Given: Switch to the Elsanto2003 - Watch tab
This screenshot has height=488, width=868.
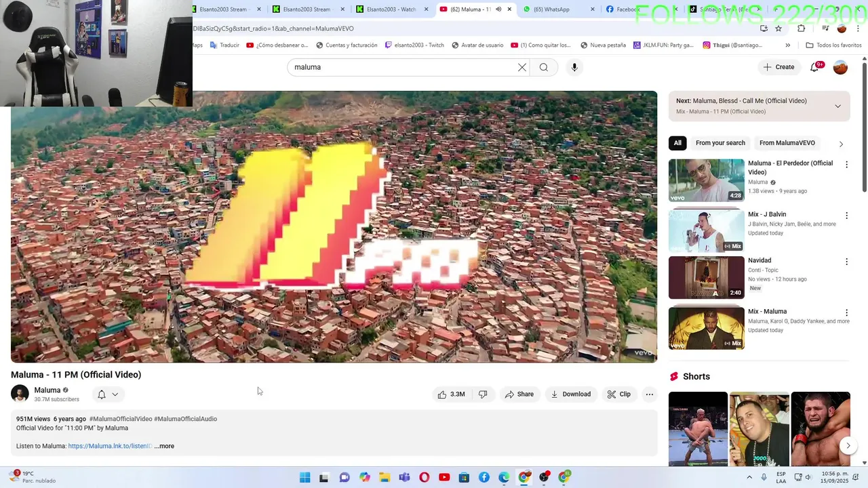Looking at the screenshot, I should click(391, 9).
